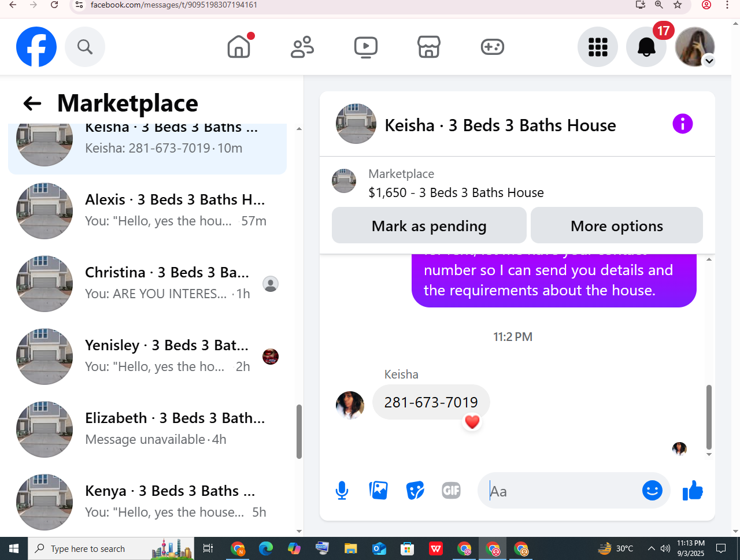This screenshot has width=740, height=560.
Task: Click the 281-673-7019 message bubble
Action: coord(431,402)
